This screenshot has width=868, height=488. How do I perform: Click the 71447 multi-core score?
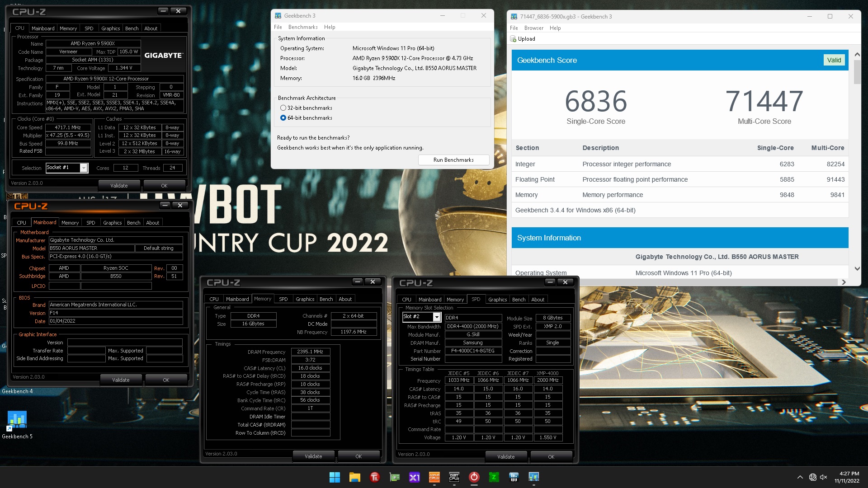pyautogui.click(x=764, y=101)
